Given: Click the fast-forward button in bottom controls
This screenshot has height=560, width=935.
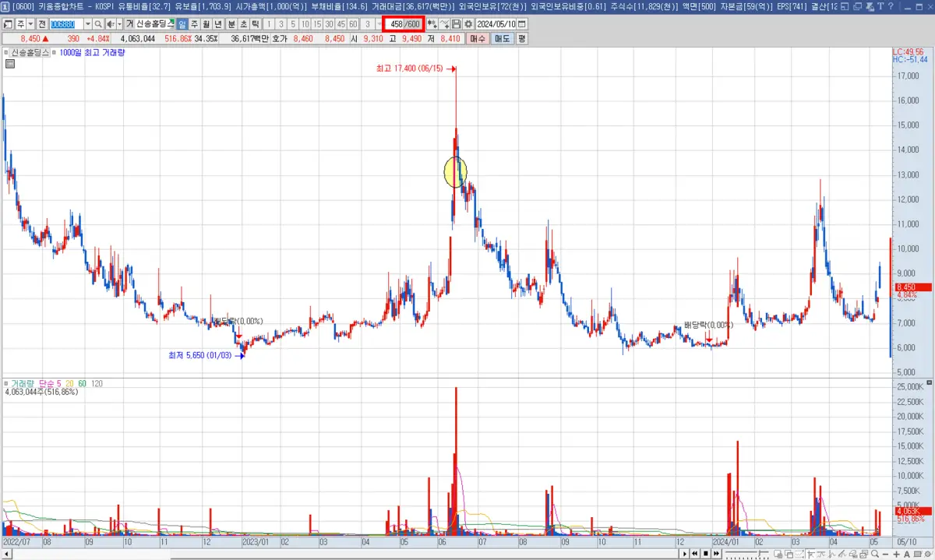Looking at the screenshot, I should (x=716, y=554).
